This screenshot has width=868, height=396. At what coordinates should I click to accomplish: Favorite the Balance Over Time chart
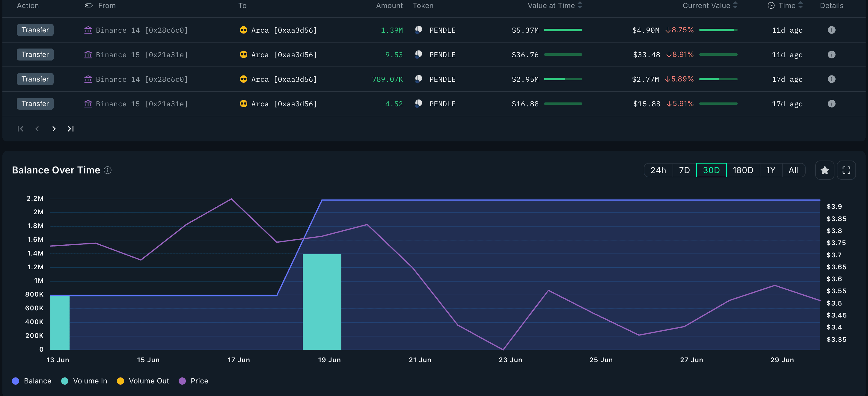coord(825,170)
